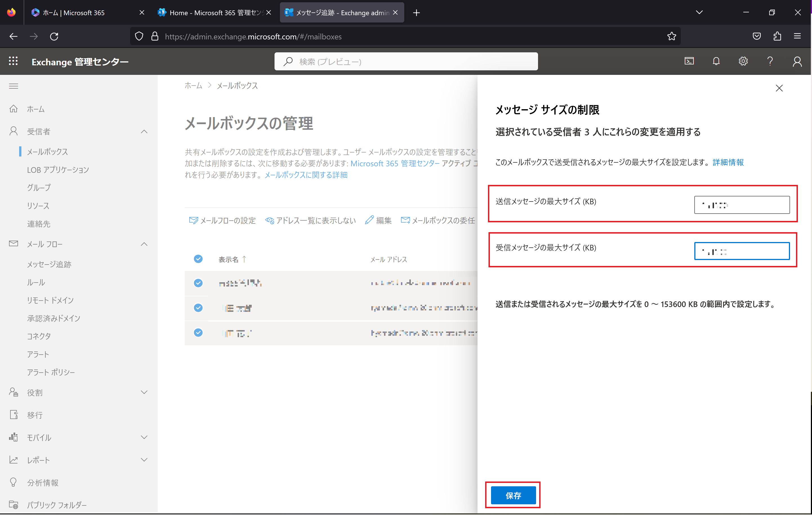Click アドレス一覧に表示しない toolbar command
812x515 pixels.
click(310, 220)
